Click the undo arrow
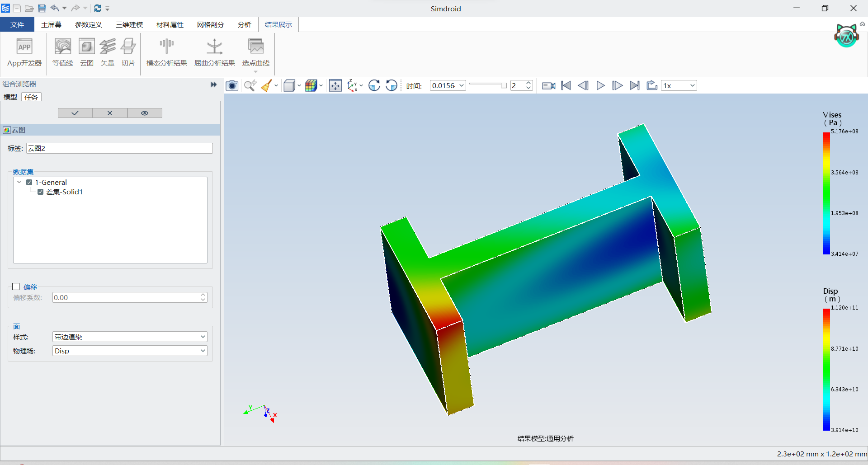The width and height of the screenshot is (868, 465). click(x=55, y=8)
